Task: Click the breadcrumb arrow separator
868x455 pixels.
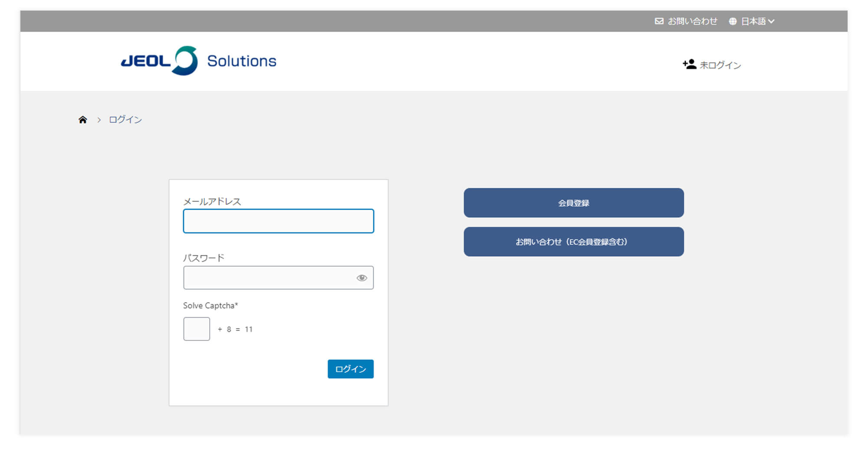Action: (x=99, y=120)
